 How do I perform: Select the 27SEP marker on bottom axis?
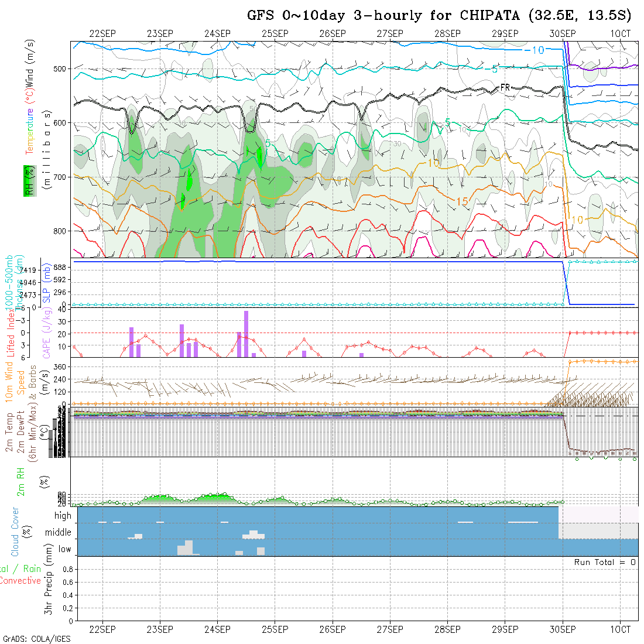[x=390, y=629]
